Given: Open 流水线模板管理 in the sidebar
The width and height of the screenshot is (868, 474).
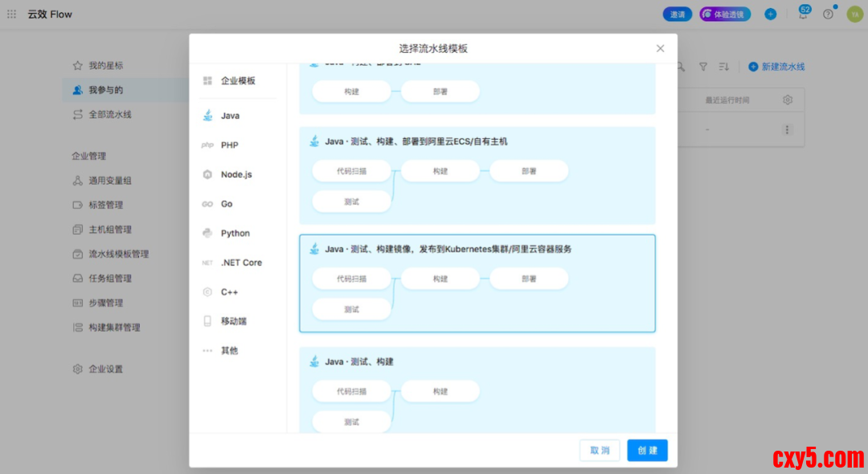Looking at the screenshot, I should click(118, 254).
